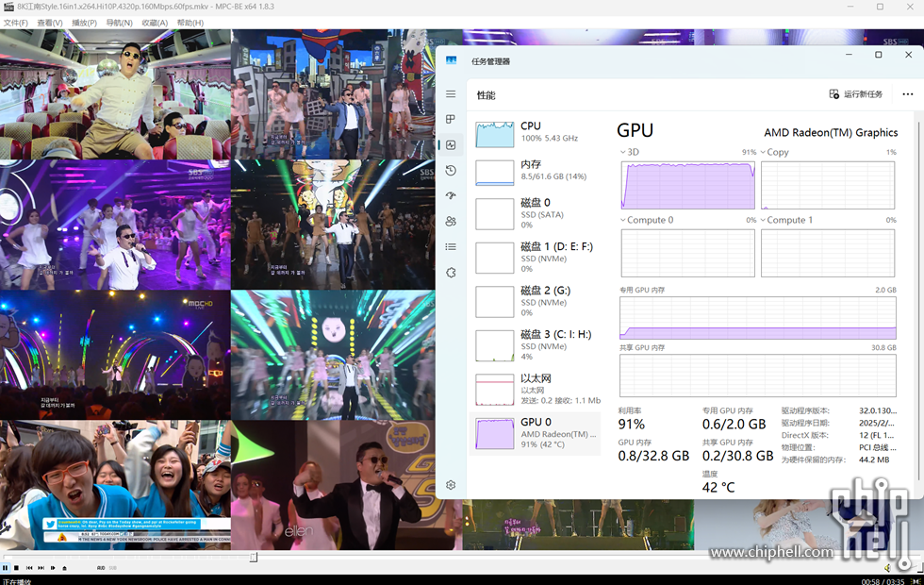
Task: Select 磁盘 2 (G:) entry
Action: click(x=536, y=301)
